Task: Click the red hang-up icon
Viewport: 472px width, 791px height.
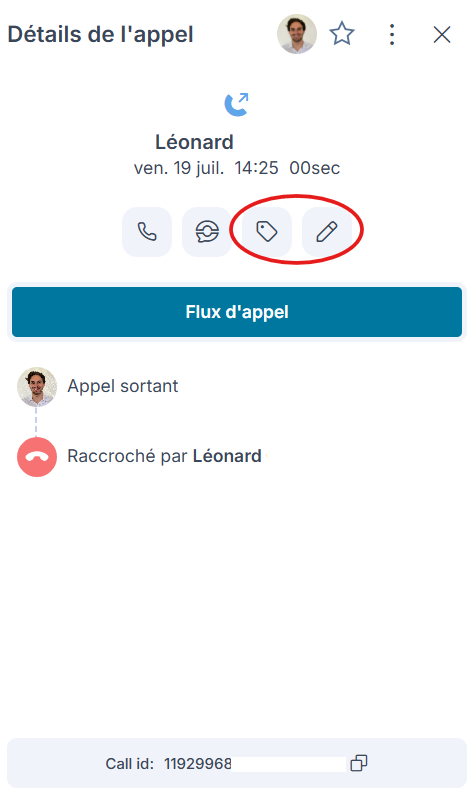Action: [37, 457]
